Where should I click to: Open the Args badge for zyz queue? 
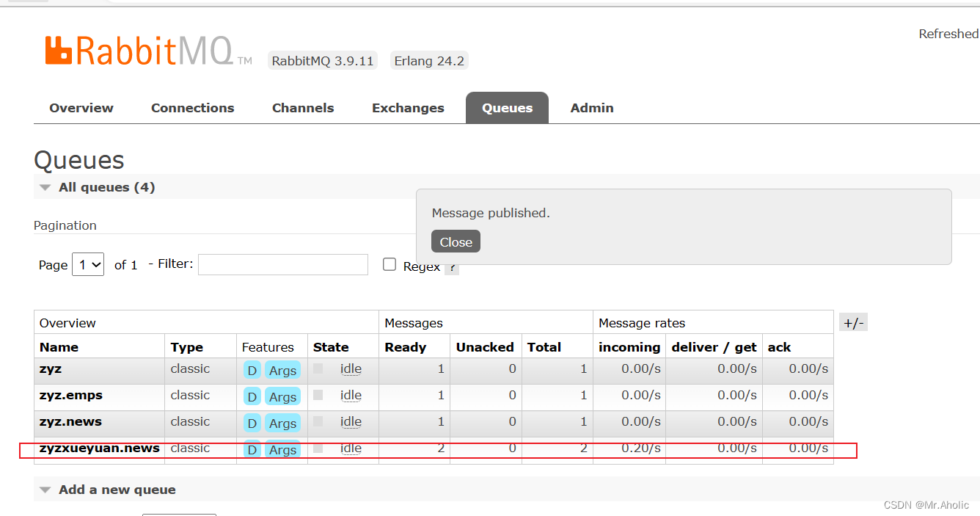tap(282, 370)
